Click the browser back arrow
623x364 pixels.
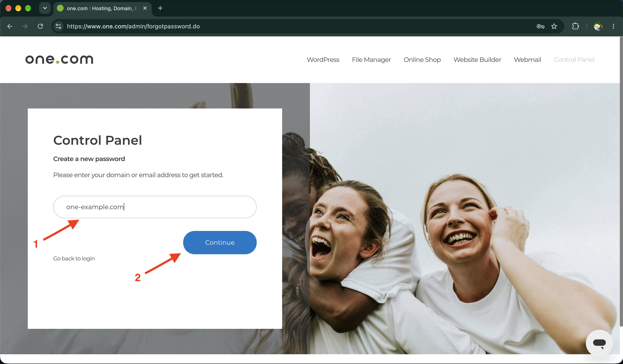tap(10, 26)
